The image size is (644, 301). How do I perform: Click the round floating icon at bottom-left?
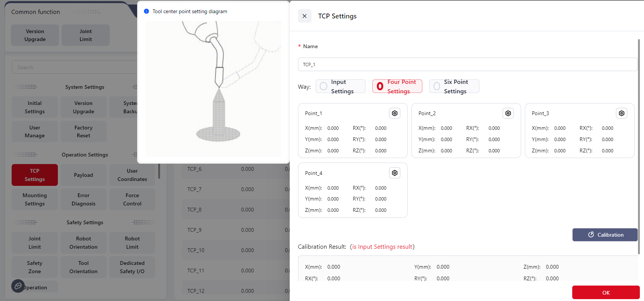18,286
